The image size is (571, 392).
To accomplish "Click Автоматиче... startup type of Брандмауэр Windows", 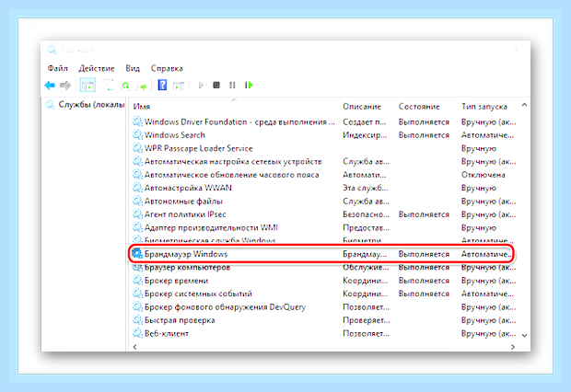I will (x=485, y=254).
